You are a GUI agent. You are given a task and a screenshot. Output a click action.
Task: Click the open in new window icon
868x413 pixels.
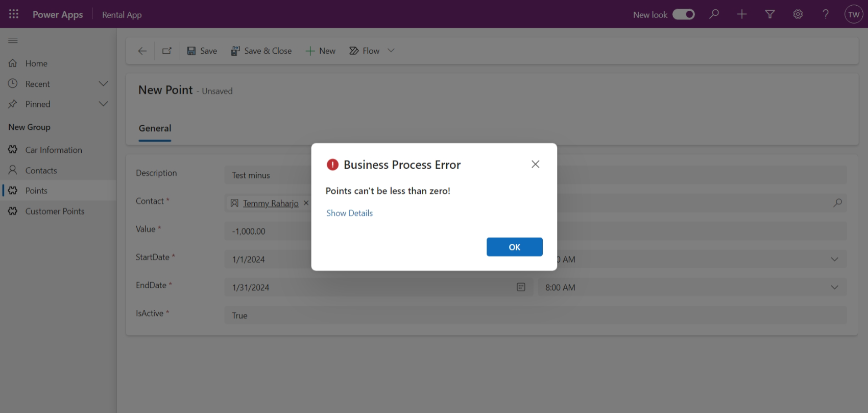coord(167,51)
